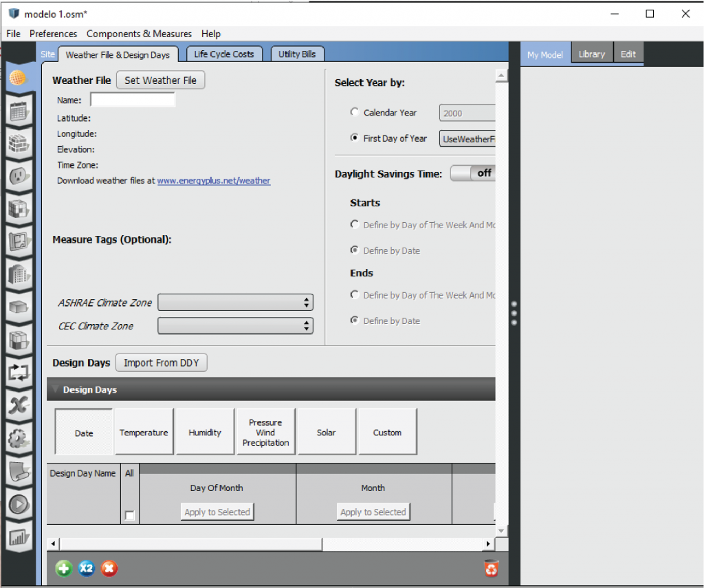Screen dimensions: 704x588
Task: Open the www.energyplus.net/weather link
Action: 213,181
